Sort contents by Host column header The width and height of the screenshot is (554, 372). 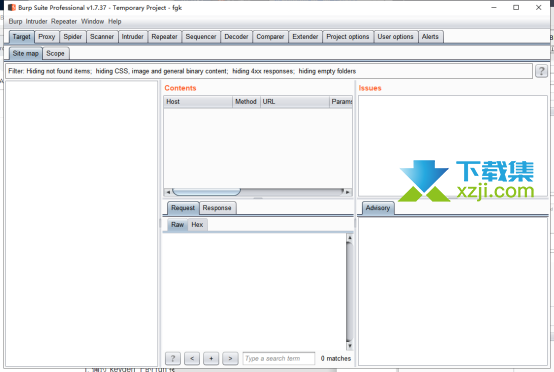[198, 102]
